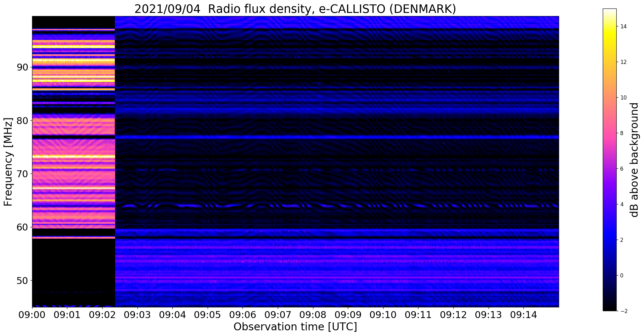Click the colorbar tick label 10

point(623,98)
